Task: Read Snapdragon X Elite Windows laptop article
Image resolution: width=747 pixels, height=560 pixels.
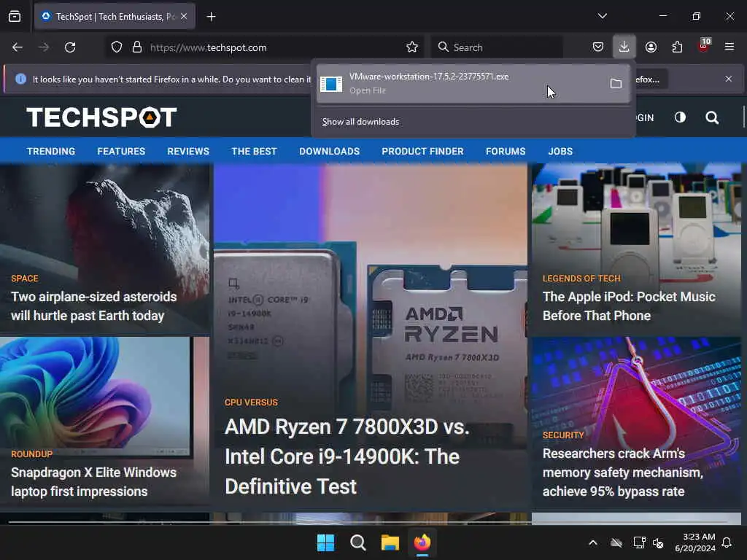Action: tap(93, 482)
